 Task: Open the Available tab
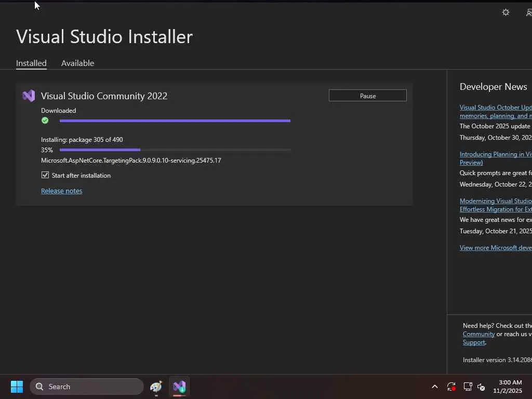click(77, 63)
